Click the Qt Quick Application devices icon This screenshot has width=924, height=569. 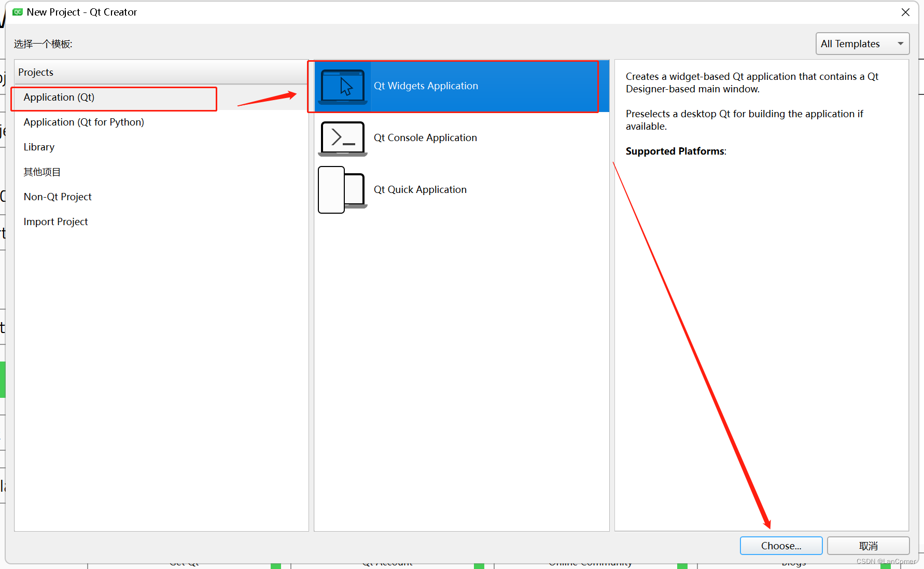(x=343, y=190)
